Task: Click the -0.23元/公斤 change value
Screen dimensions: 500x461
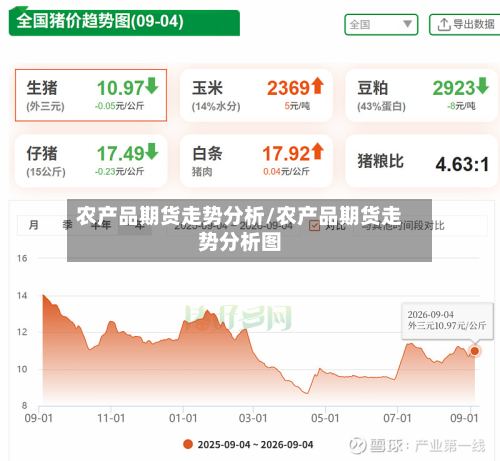Action: (x=119, y=172)
